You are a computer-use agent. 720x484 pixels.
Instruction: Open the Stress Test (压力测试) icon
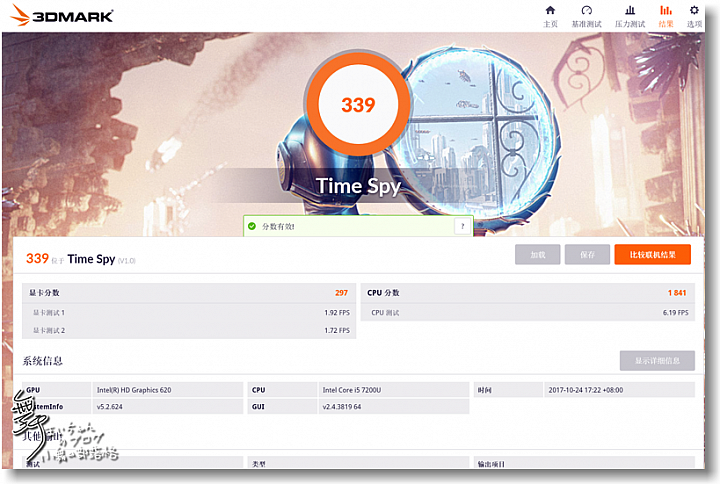click(630, 11)
